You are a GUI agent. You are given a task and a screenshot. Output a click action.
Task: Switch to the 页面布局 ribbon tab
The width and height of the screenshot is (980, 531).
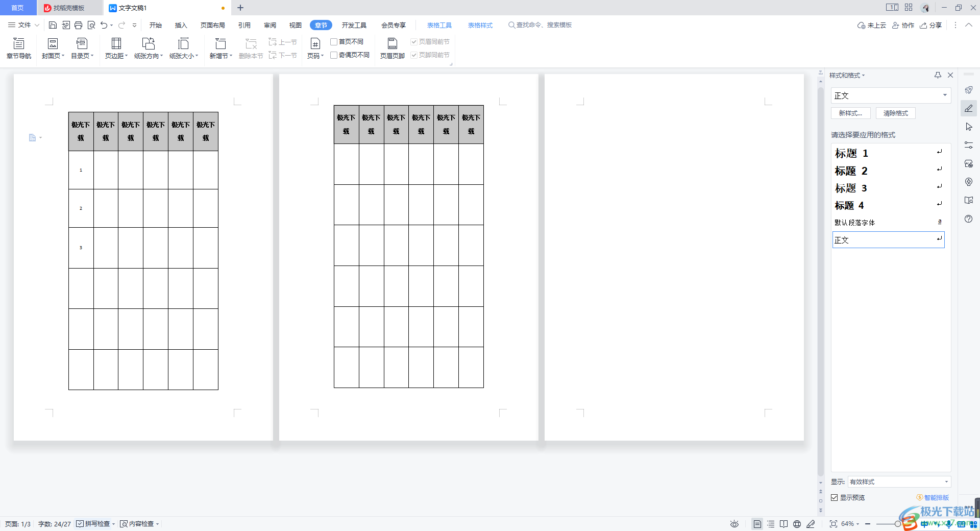tap(213, 25)
